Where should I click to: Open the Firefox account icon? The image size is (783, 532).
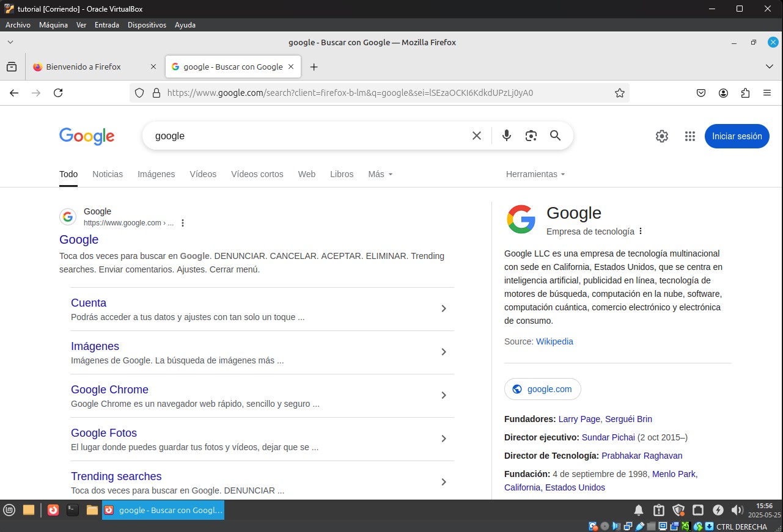pyautogui.click(x=724, y=93)
